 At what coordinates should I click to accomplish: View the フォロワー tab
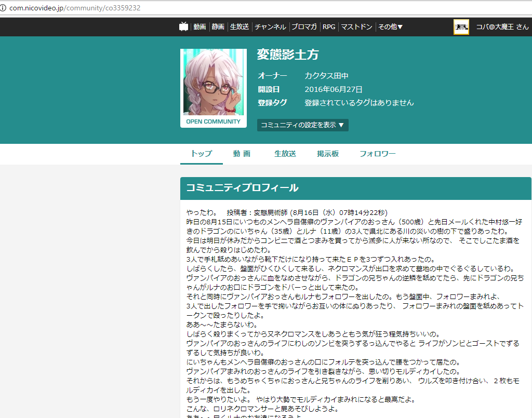point(377,154)
